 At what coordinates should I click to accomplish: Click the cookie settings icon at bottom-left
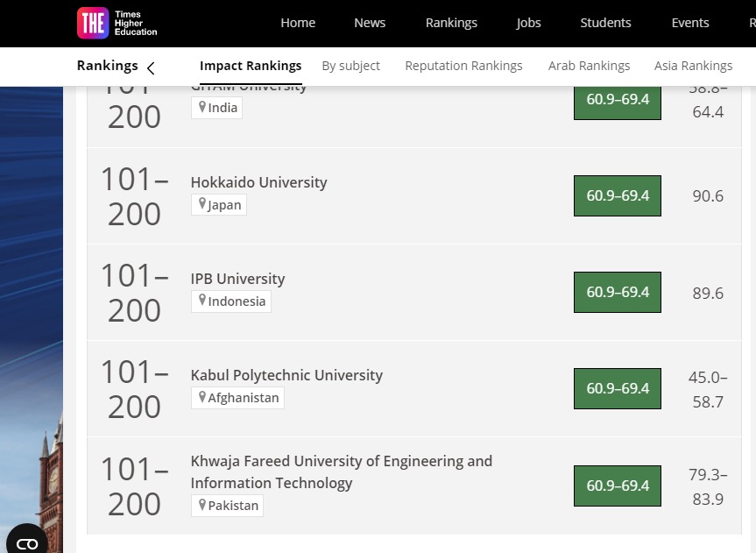point(27,542)
